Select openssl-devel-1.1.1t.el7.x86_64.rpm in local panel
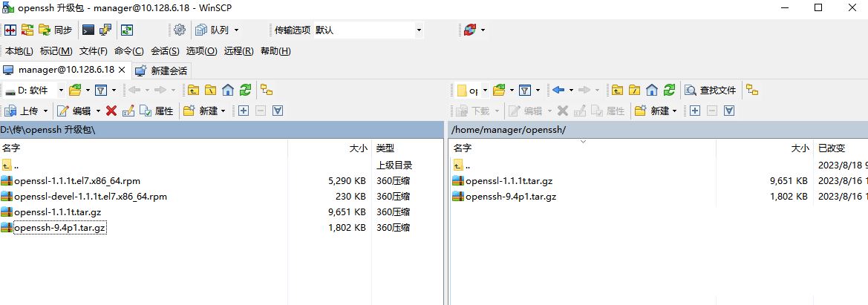 (91, 197)
